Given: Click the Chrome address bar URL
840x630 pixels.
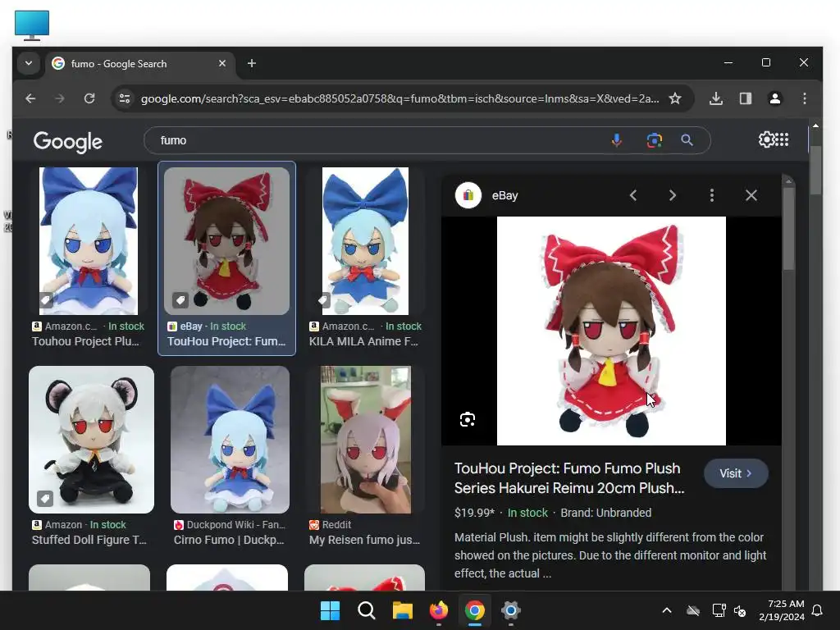Looking at the screenshot, I should click(399, 98).
